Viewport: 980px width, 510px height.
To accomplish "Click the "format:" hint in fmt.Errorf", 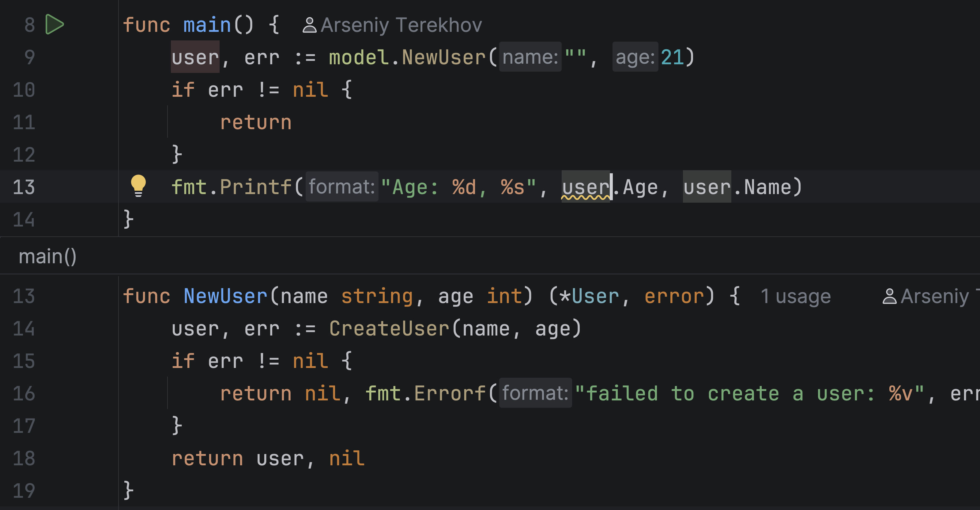I will [x=535, y=393].
